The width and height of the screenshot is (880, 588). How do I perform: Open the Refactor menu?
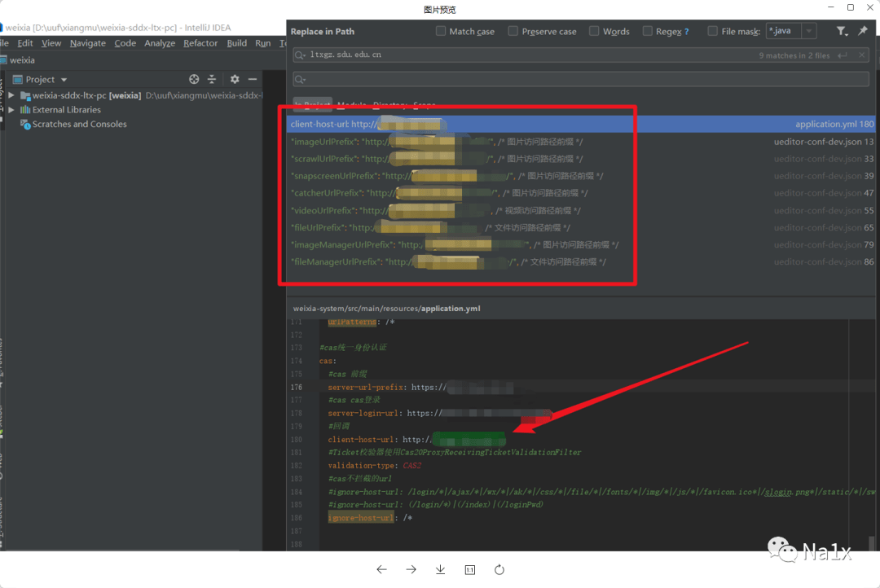click(x=200, y=43)
